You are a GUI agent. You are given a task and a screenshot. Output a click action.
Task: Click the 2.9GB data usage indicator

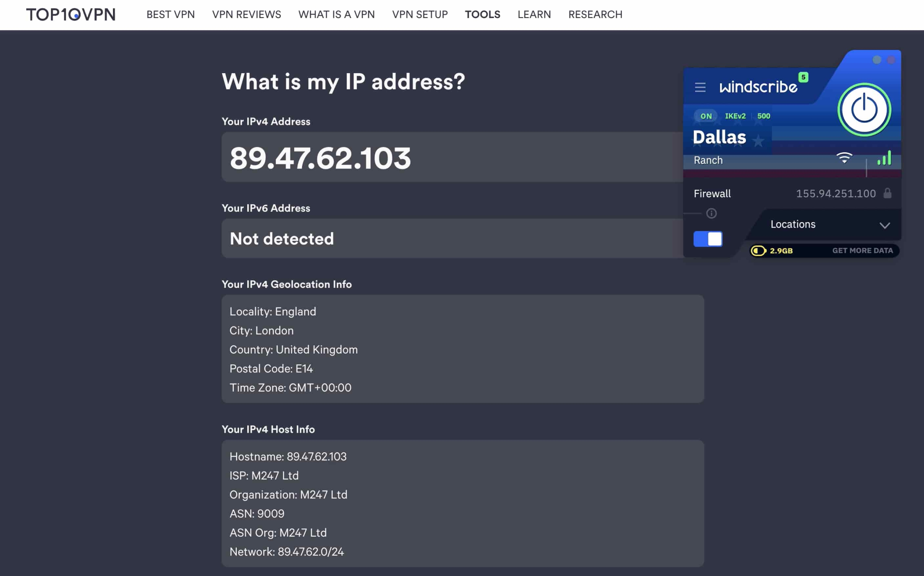[771, 250]
